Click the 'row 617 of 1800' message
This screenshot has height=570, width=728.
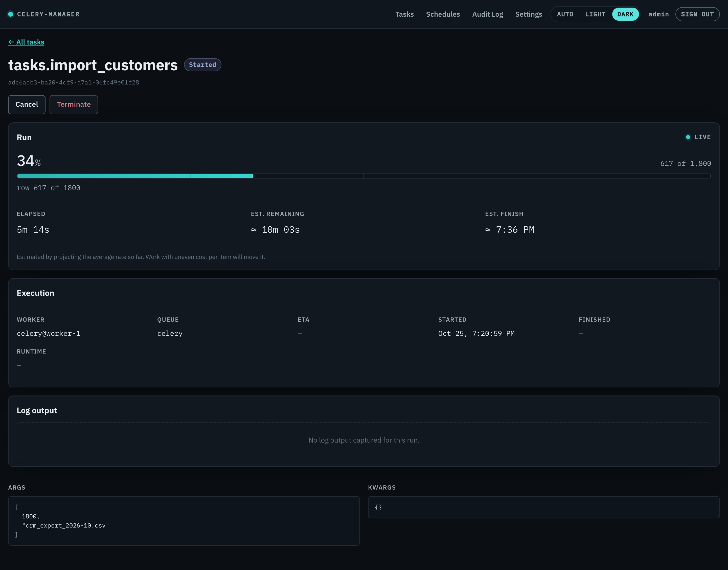coord(48,188)
